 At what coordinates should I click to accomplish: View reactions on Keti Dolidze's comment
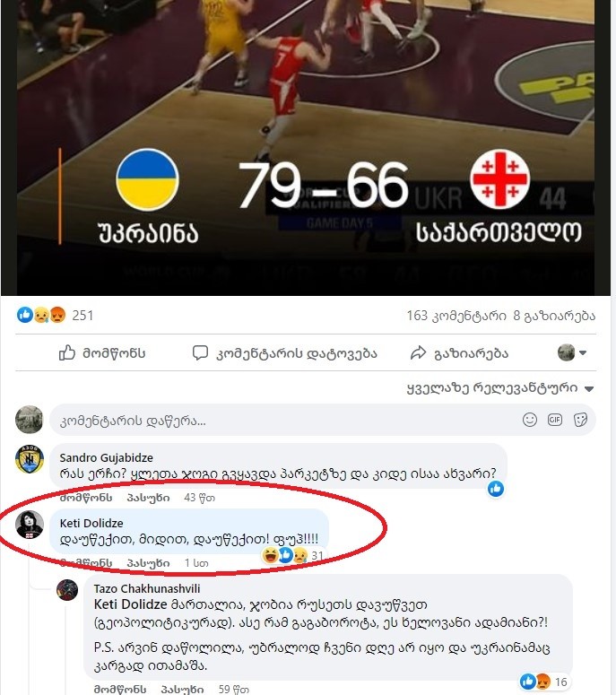(x=293, y=555)
